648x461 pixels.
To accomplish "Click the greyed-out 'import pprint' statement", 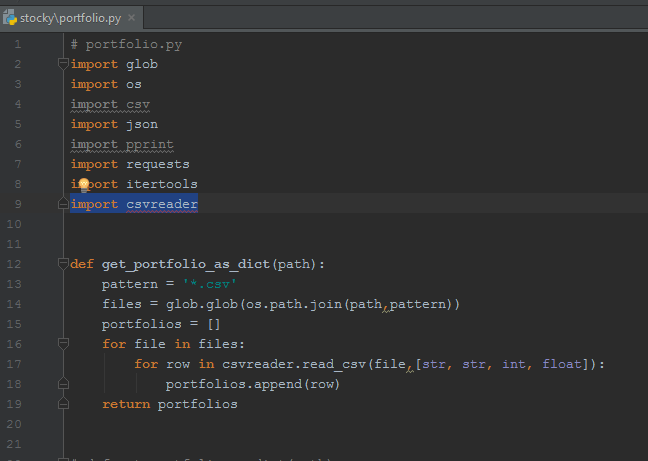I will tap(116, 144).
